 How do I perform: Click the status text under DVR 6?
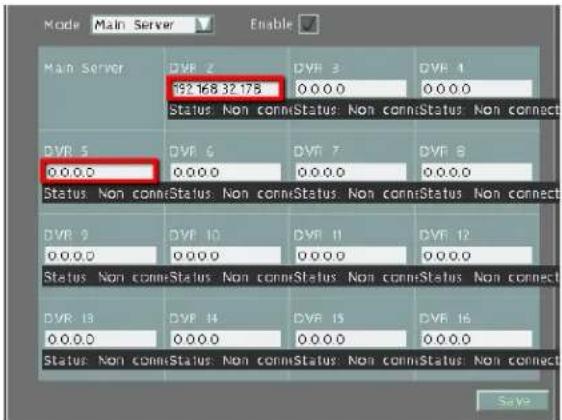230,194
